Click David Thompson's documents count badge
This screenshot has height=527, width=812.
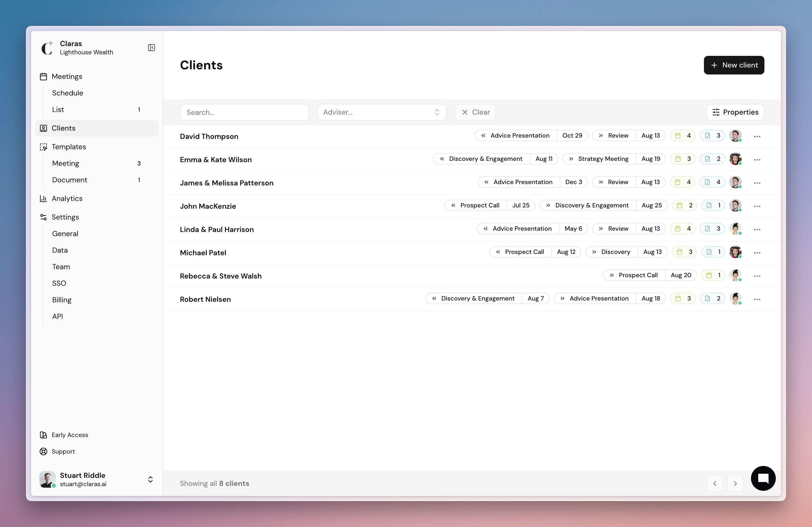pyautogui.click(x=712, y=135)
